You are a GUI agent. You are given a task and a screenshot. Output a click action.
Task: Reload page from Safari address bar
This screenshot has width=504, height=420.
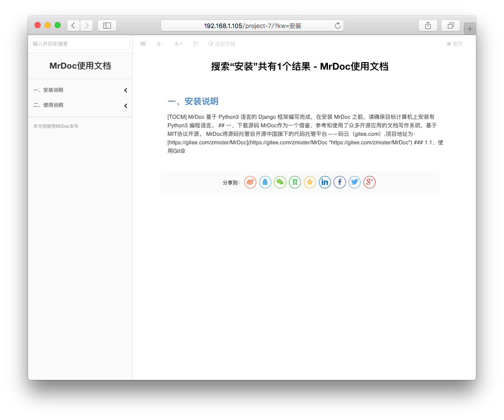(x=338, y=26)
